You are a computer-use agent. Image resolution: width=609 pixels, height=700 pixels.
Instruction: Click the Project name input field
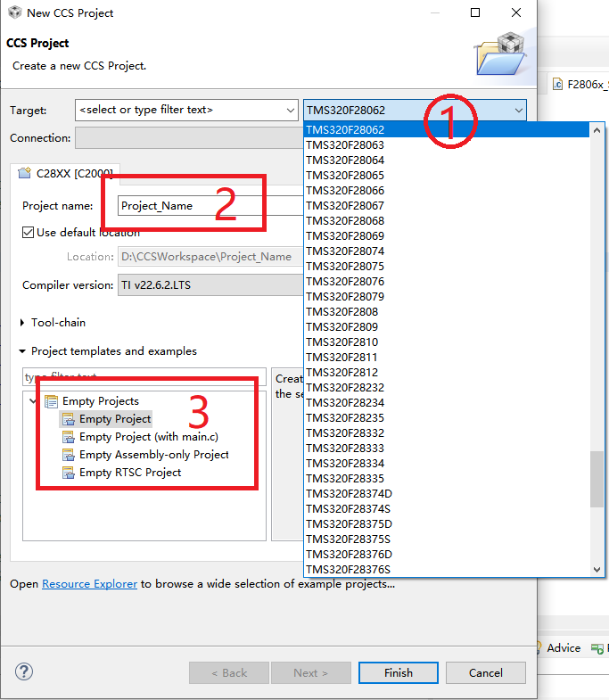(210, 206)
